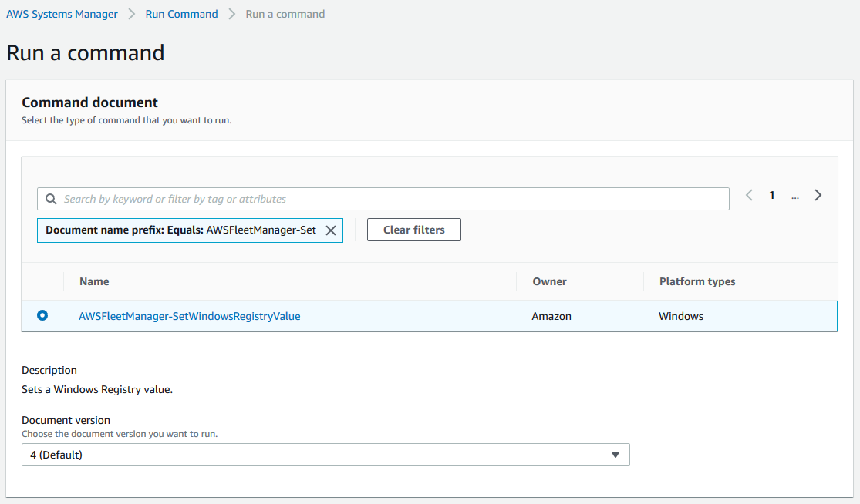Focus the search by keyword input field
The image size is (860, 504).
[x=383, y=199]
